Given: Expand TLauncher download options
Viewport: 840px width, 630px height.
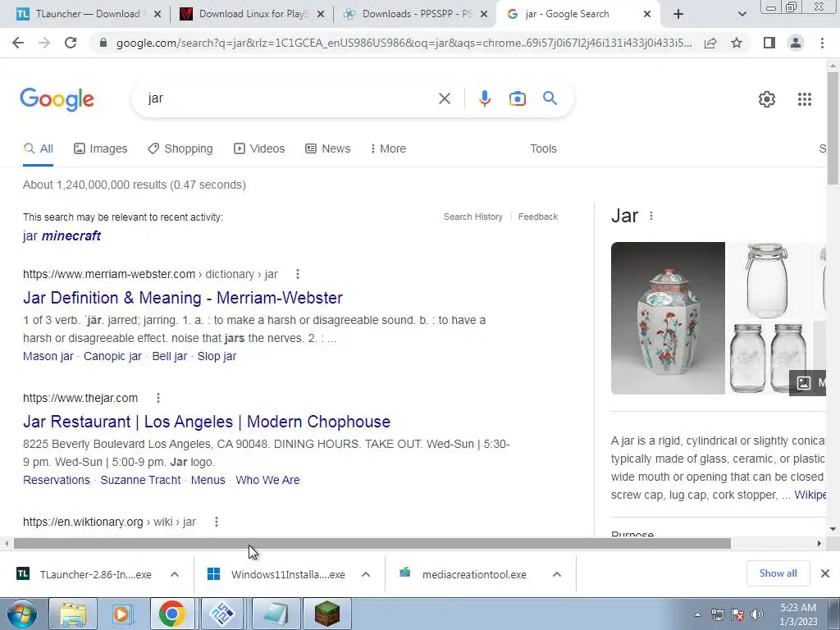Looking at the screenshot, I should pyautogui.click(x=175, y=574).
